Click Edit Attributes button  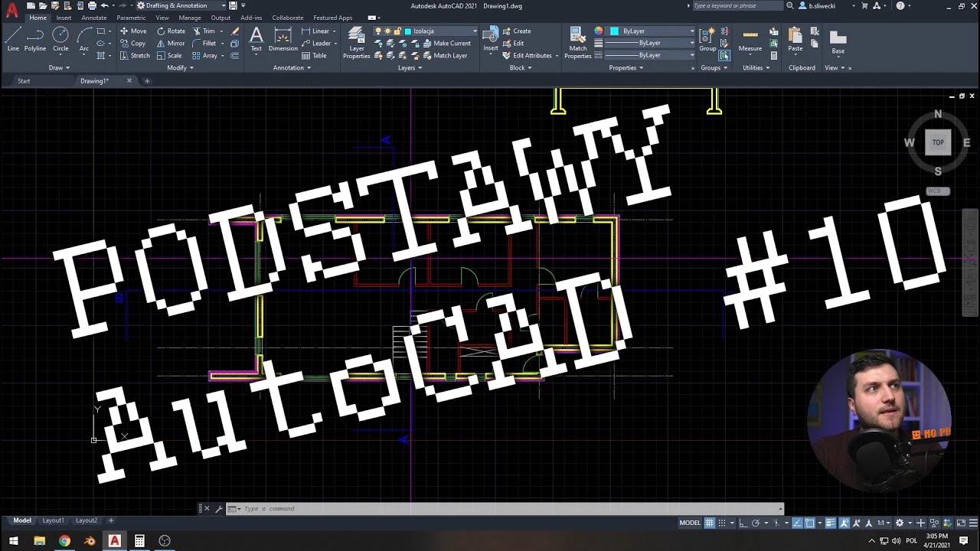point(528,56)
